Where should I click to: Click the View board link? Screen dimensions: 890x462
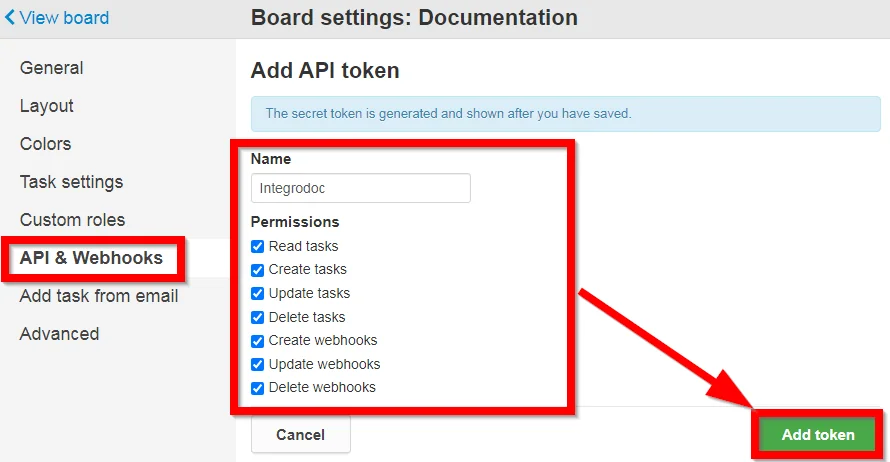click(x=64, y=18)
